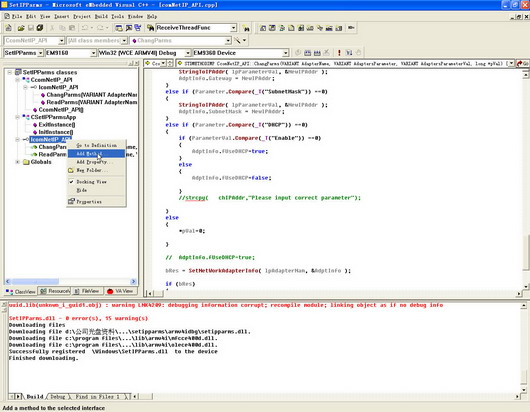Choose Add Method in context menu
530x412 pixels.
[96, 154]
